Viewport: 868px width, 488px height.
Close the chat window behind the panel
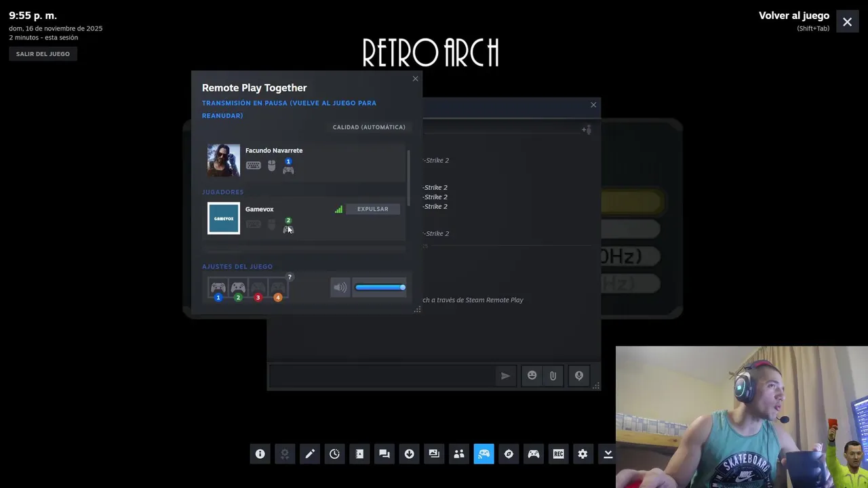point(593,104)
